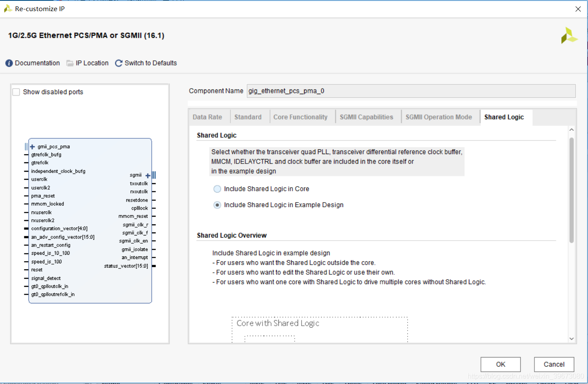Click the rxuserclk2 port label
Viewport: 588px width, 384px height.
pos(43,221)
